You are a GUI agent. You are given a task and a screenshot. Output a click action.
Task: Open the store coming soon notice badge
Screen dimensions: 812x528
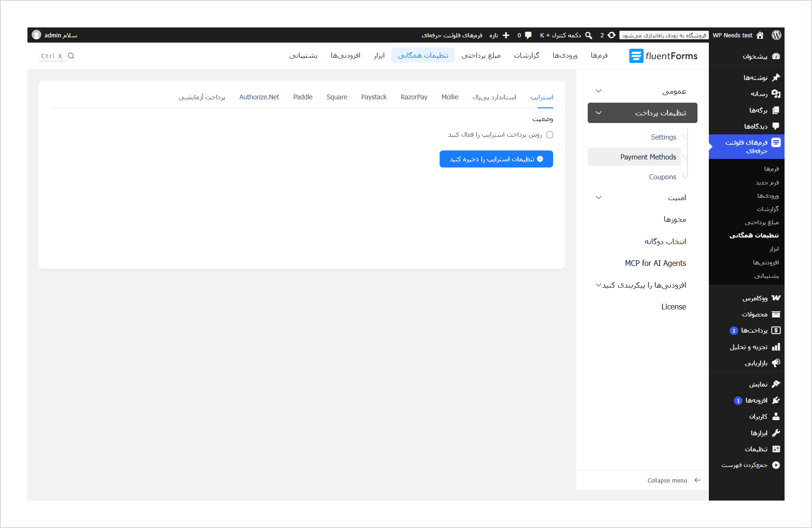pos(664,35)
